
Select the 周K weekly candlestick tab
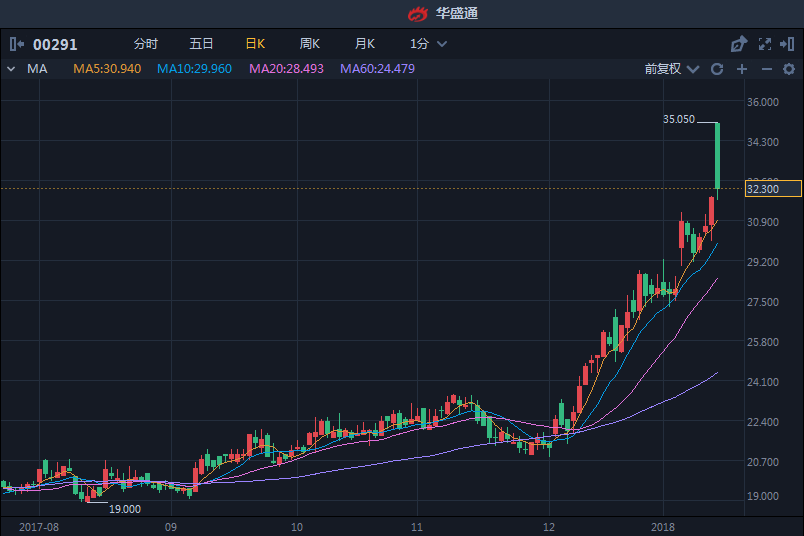(x=310, y=44)
